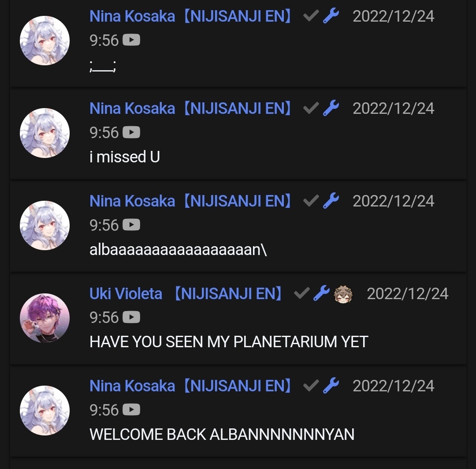476x469 pixels.
Task: Open Nina Kosaka avatar on the ';___;' message
Action: click(x=45, y=41)
